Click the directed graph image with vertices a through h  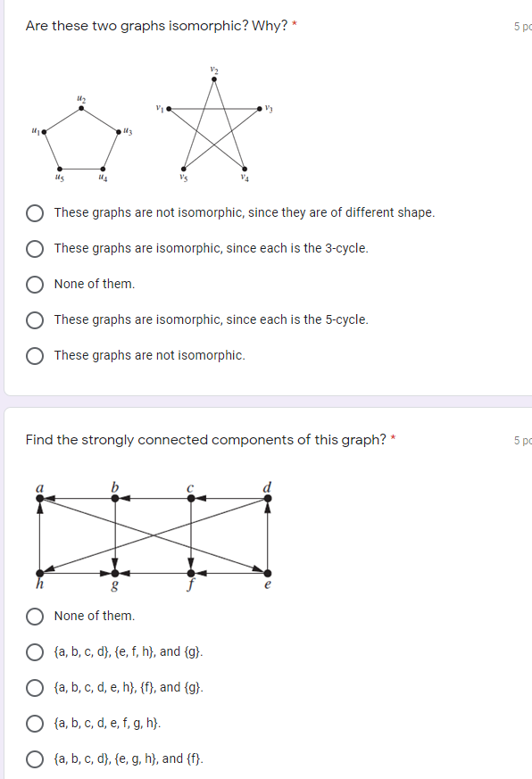coord(152,531)
